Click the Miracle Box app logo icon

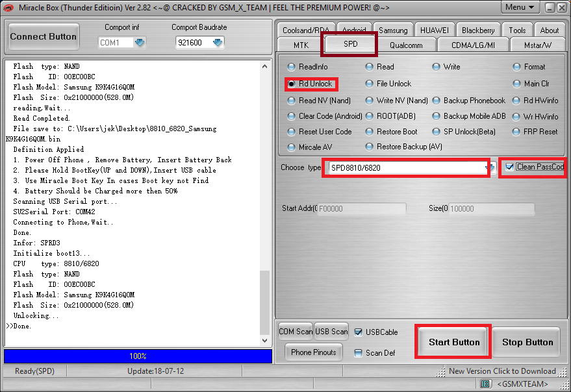coord(8,7)
